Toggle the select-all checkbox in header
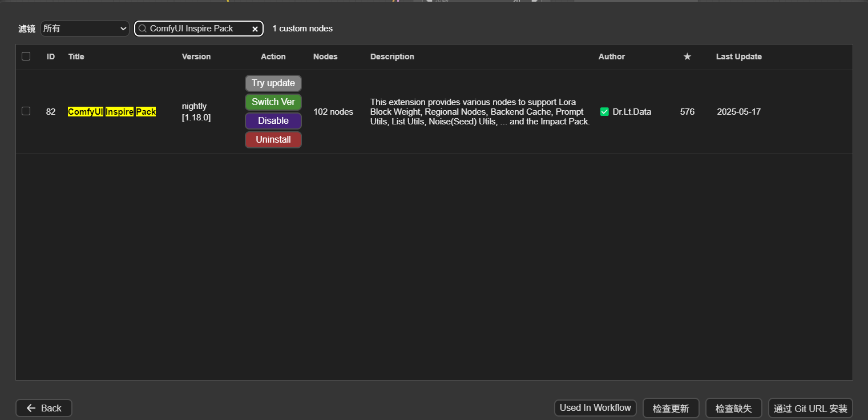Viewport: 868px width, 420px height. 26,56
